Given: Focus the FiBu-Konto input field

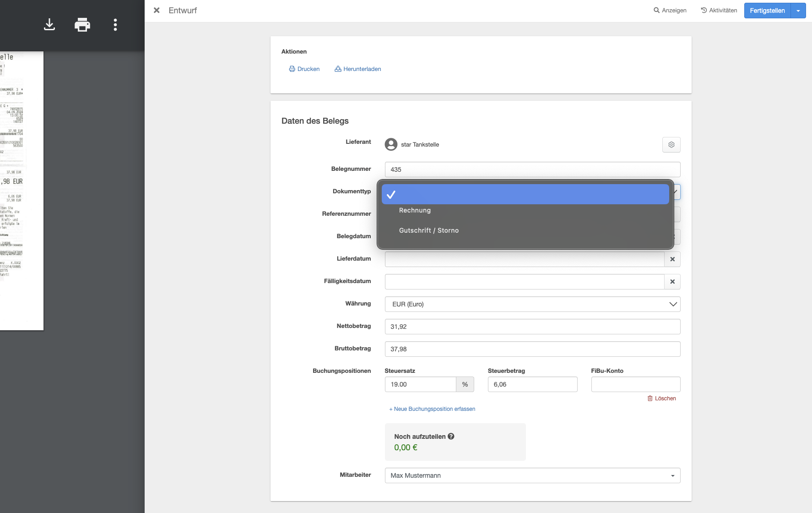Looking at the screenshot, I should [x=635, y=384].
